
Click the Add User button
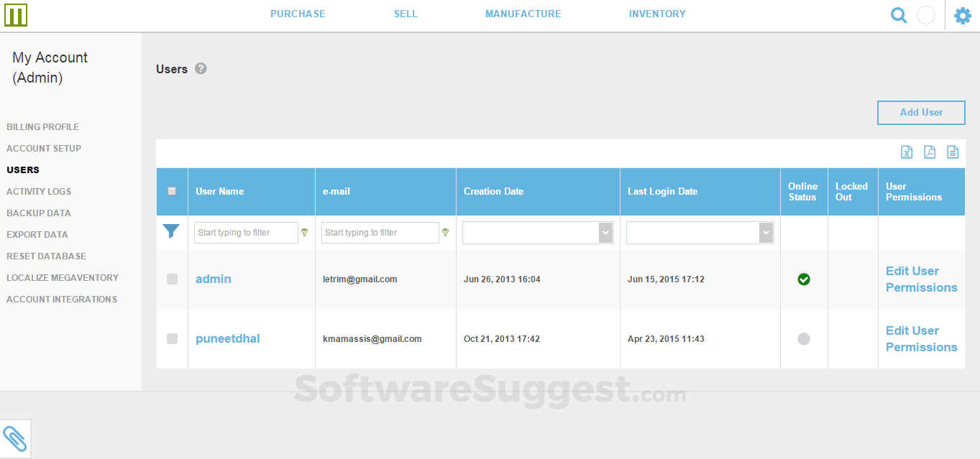click(x=921, y=113)
